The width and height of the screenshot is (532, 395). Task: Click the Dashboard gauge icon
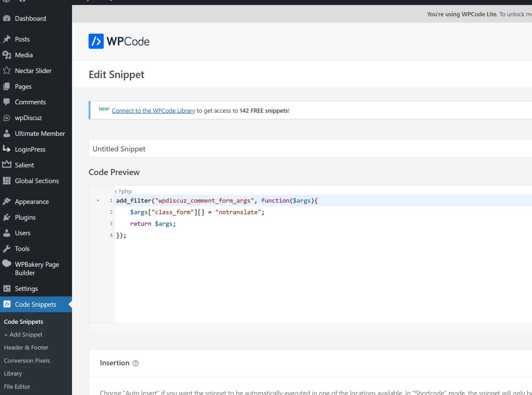click(x=7, y=18)
